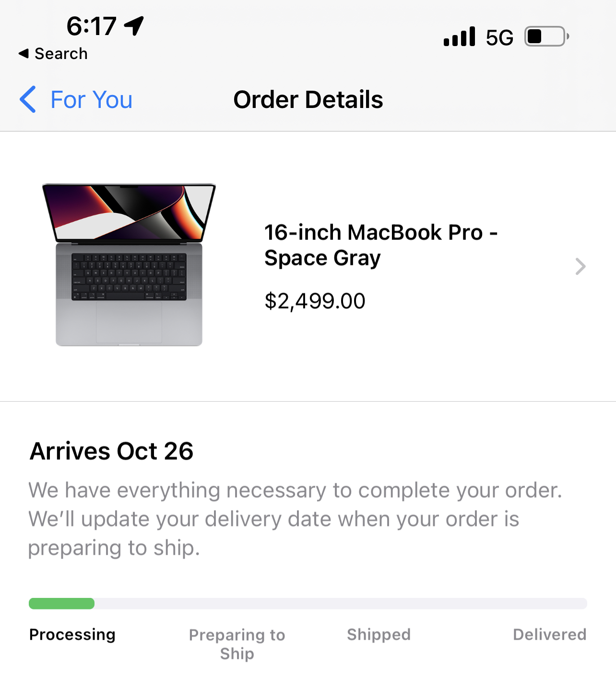Expand item details with right chevron
The image size is (616, 679).
point(580,266)
